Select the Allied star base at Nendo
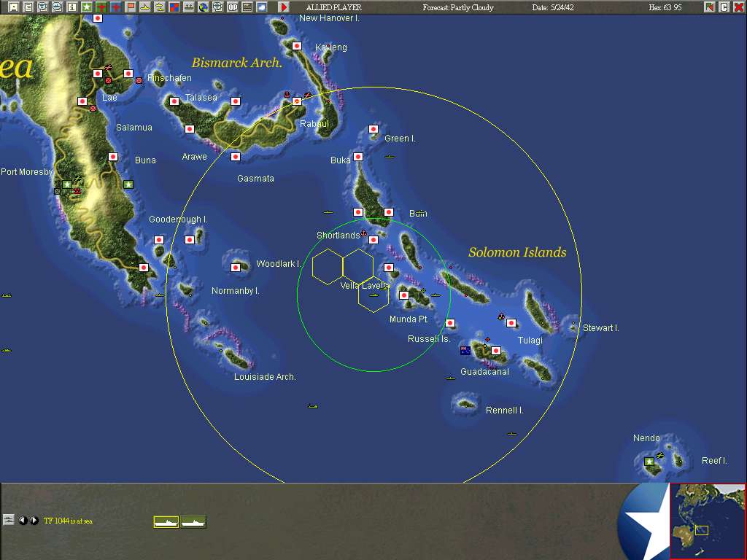Viewport: 747px width, 560px height. [x=649, y=462]
